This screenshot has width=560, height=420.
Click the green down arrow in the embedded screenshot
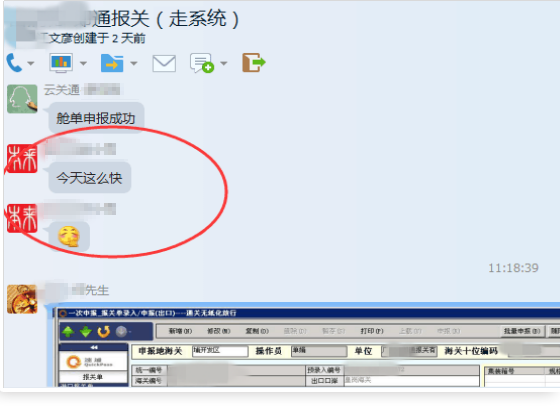click(x=86, y=331)
